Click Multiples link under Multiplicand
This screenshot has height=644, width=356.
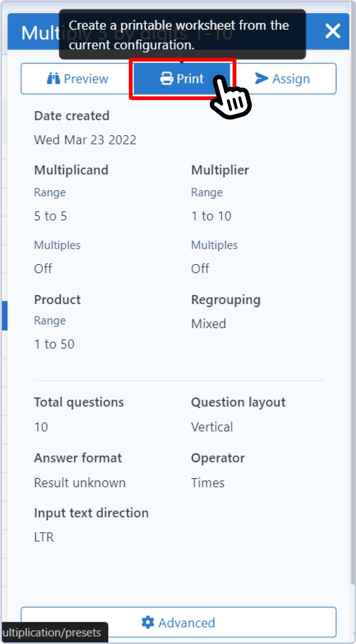(x=57, y=245)
